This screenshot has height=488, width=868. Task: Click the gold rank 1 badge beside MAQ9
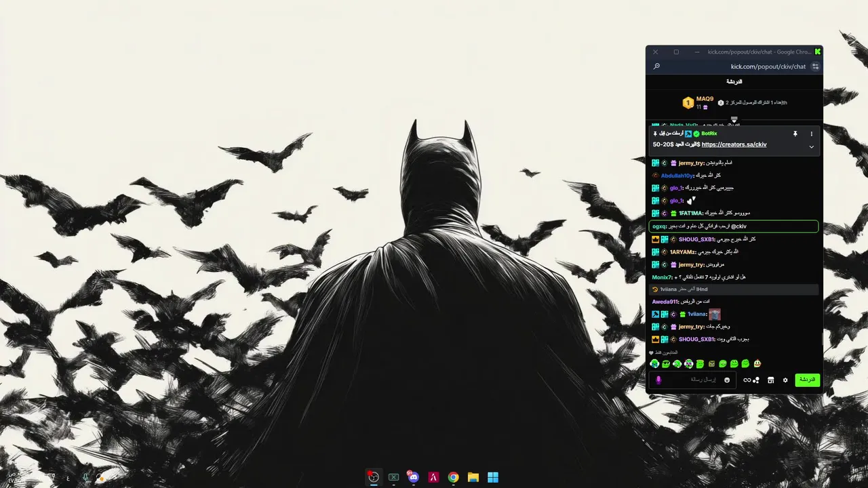tap(688, 103)
